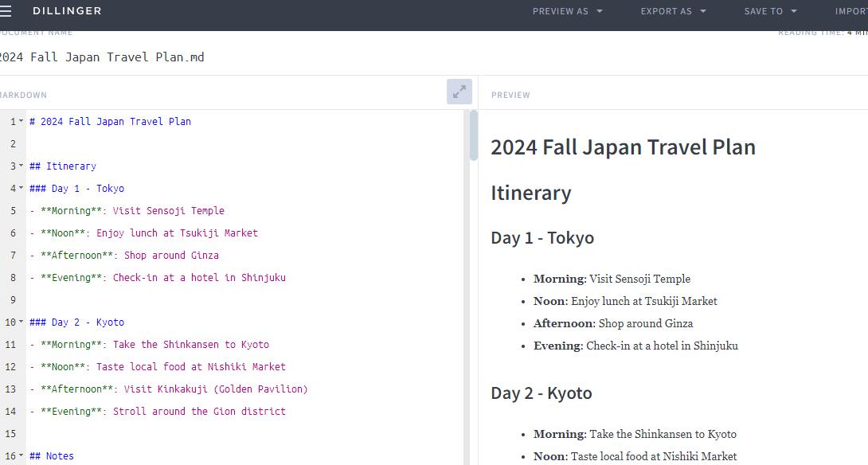The width and height of the screenshot is (868, 465).
Task: Fold the Itinerary section at line 3
Action: coord(22,166)
